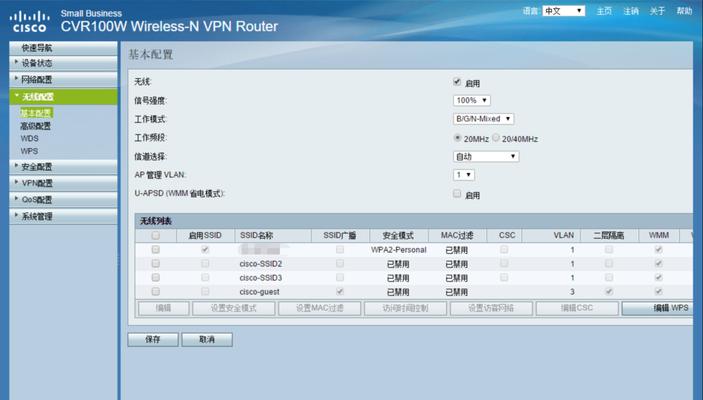Click the 注销 logout link
Image resolution: width=703 pixels, height=400 pixels.
coord(631,11)
